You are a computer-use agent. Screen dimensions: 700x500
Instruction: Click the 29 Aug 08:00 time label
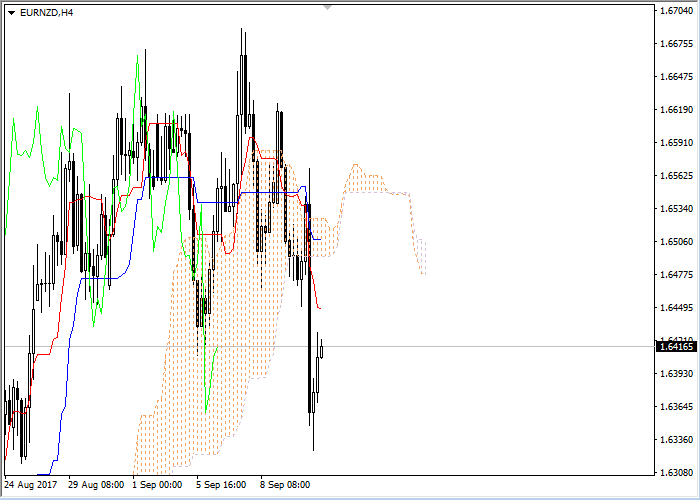[96, 485]
